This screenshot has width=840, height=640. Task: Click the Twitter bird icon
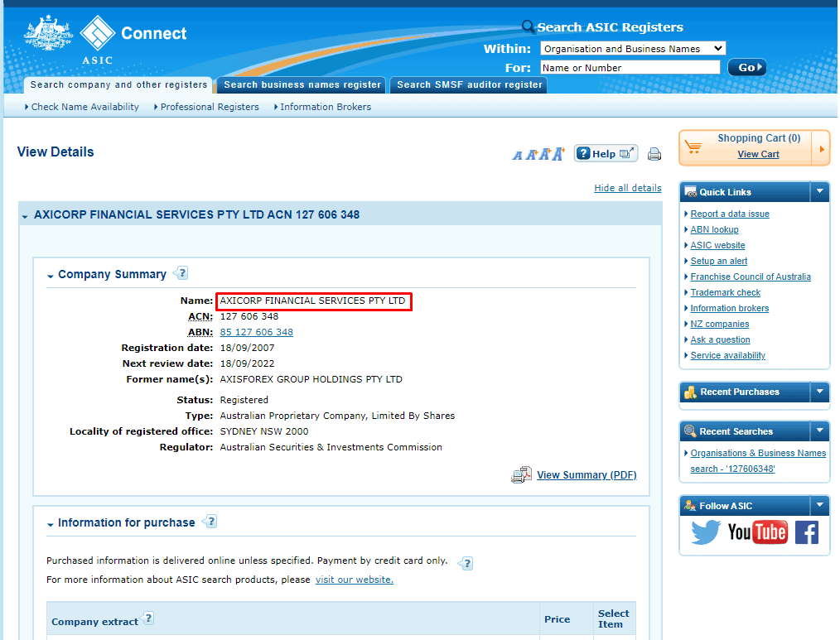[x=706, y=532]
